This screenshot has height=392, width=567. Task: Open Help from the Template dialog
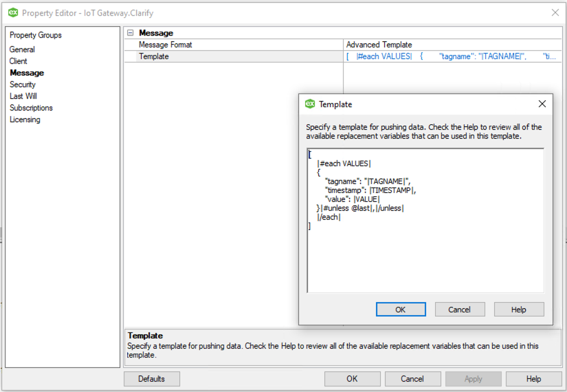(519, 310)
